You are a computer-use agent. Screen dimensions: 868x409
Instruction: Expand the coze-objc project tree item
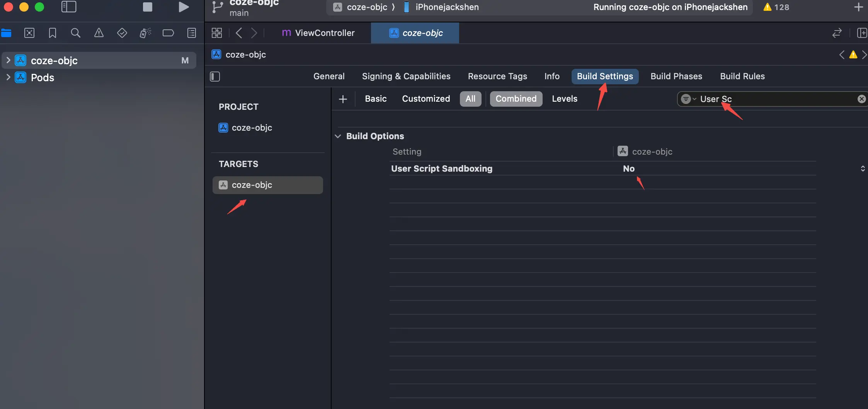click(8, 60)
